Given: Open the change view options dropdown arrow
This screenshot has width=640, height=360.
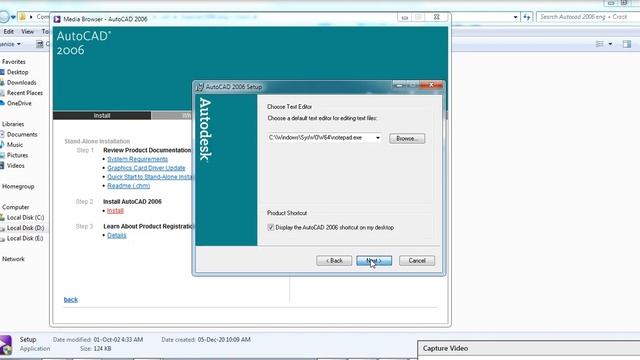Looking at the screenshot, I should tap(610, 44).
